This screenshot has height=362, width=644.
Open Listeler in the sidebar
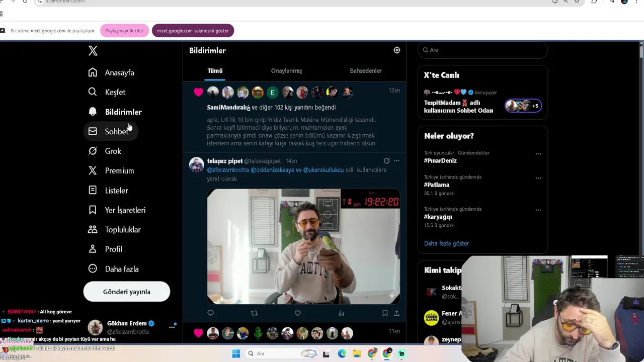pos(108,190)
